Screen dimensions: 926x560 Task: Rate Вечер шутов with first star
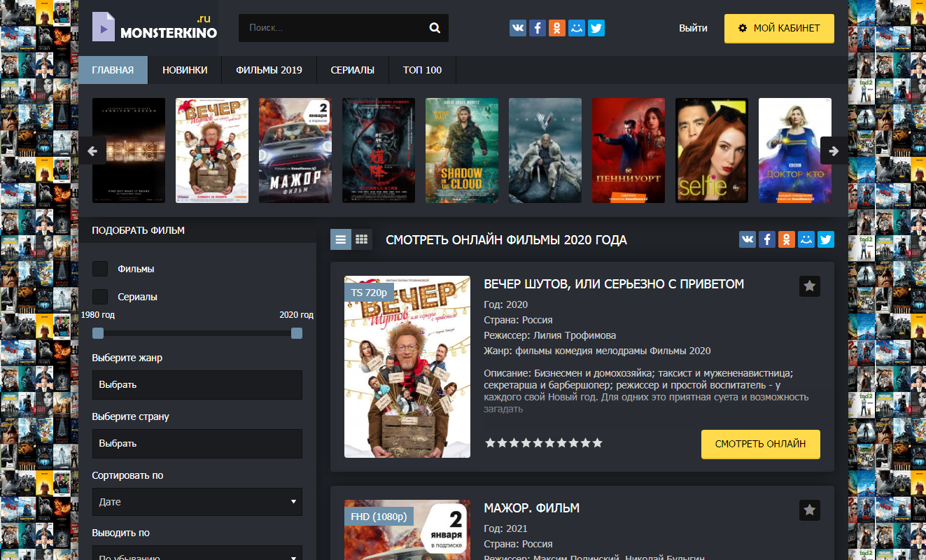(490, 443)
